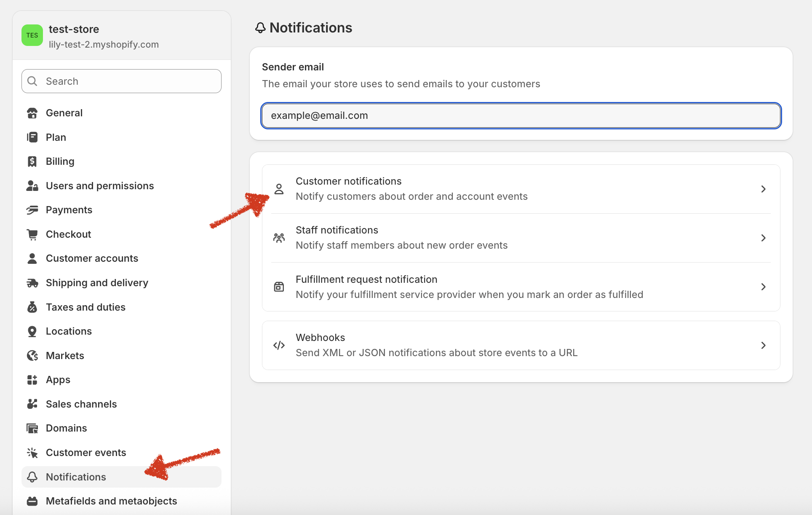Image resolution: width=812 pixels, height=515 pixels.
Task: Go to Locations settings
Action: (121, 331)
